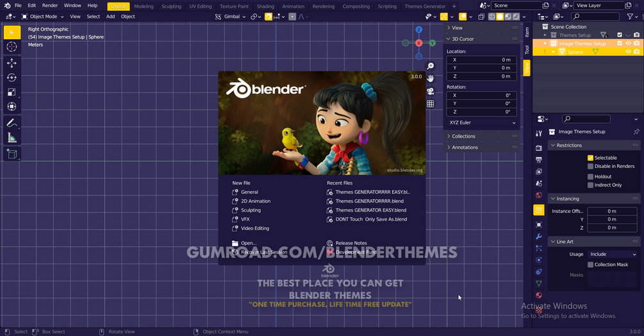This screenshot has height=336, width=644.
Task: Toggle the Selectable checkbox
Action: 590,158
